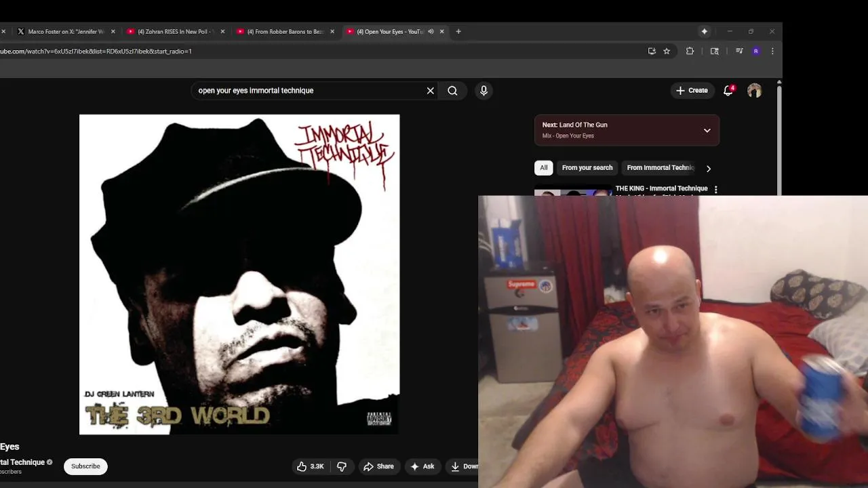The width and height of the screenshot is (868, 488).
Task: Show more filter chips with right arrow
Action: point(709,168)
